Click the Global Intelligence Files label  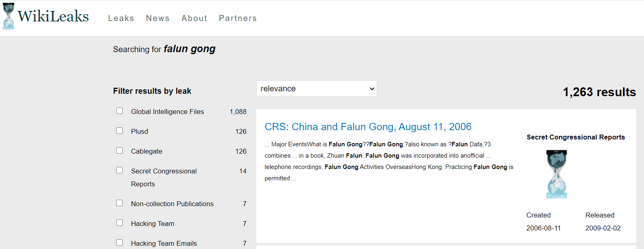(x=167, y=112)
